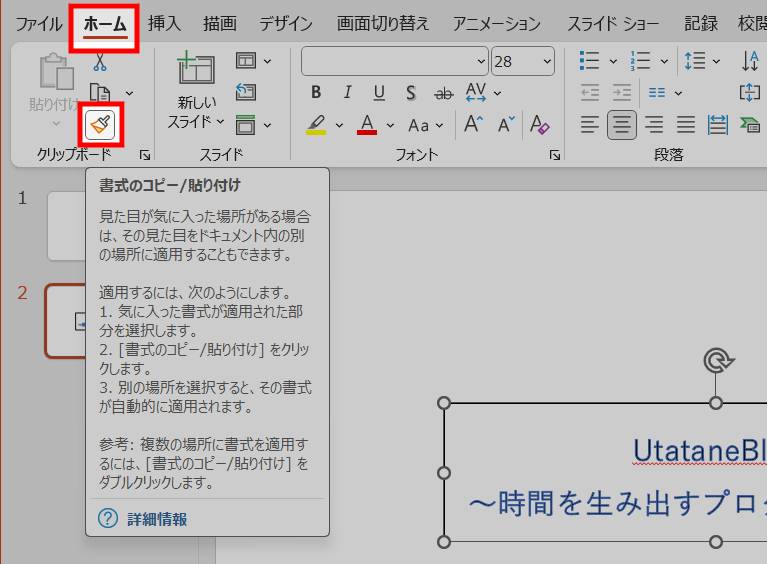The height and width of the screenshot is (564, 767).
Task: Open the 新しいスライド dropdown arrow
Action: tap(220, 121)
